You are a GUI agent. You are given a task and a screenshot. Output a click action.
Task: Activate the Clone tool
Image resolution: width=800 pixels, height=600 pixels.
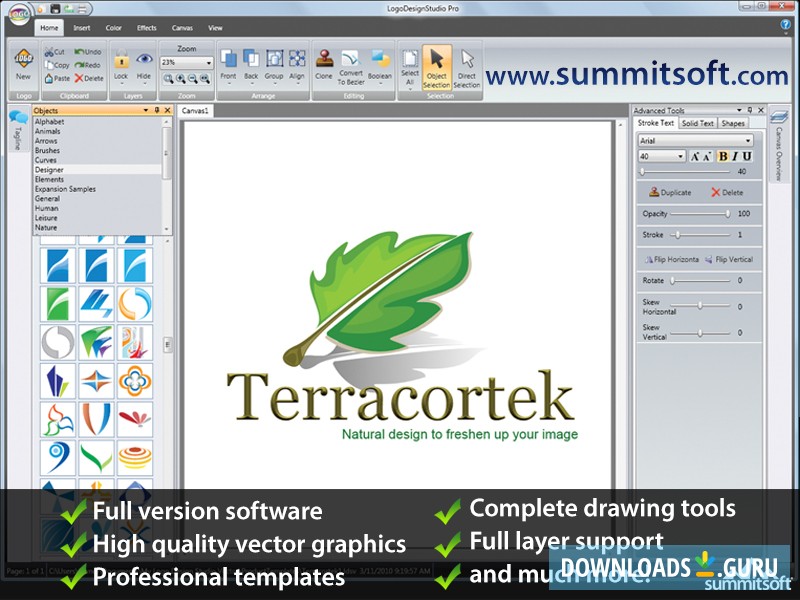(326, 62)
